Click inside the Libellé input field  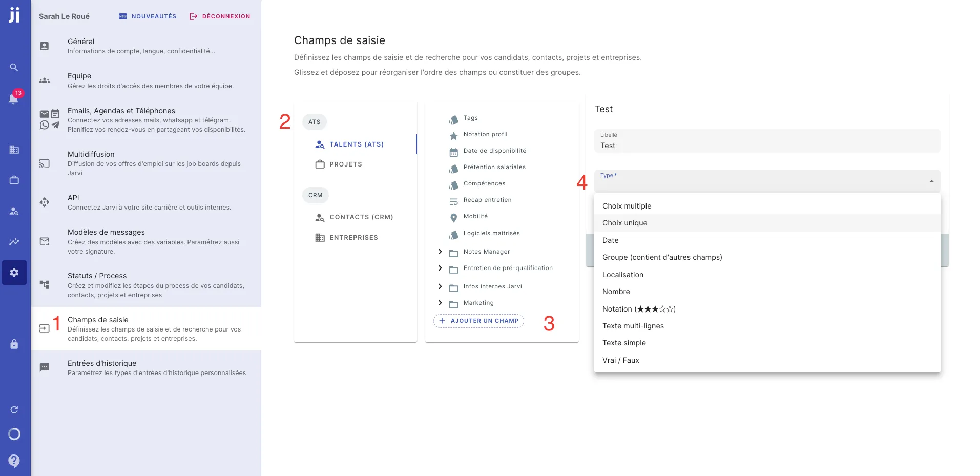click(x=717, y=146)
